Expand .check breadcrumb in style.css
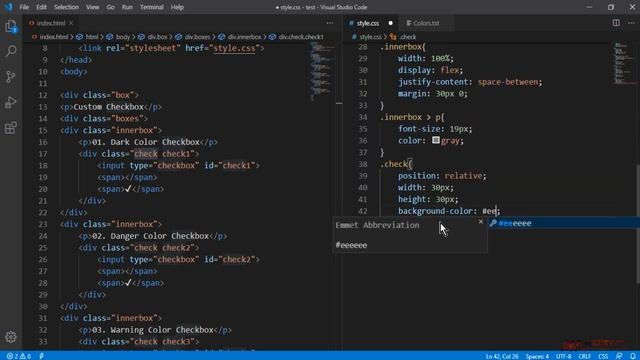 click(x=407, y=37)
